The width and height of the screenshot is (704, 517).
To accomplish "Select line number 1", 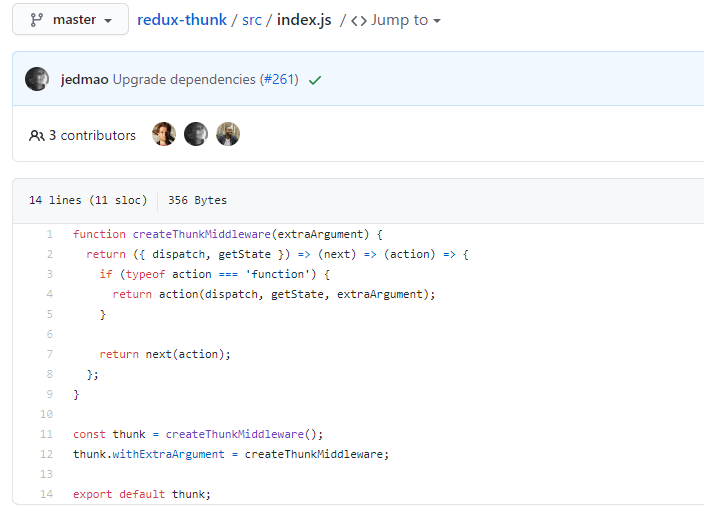I will tap(49, 234).
